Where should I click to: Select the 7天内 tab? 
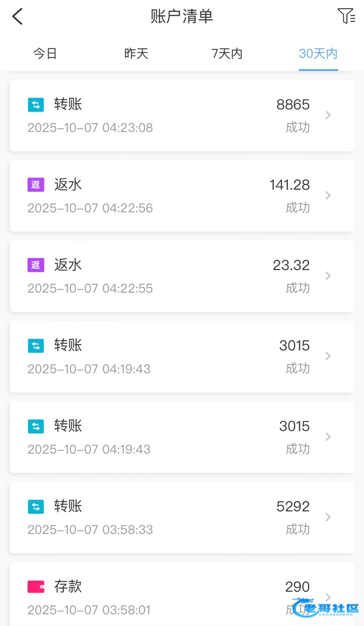point(227,54)
